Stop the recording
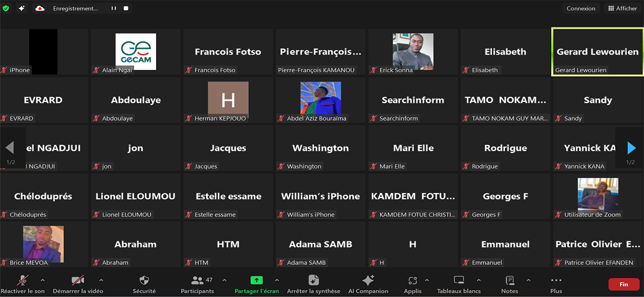The width and height of the screenshot is (644, 297). (126, 8)
